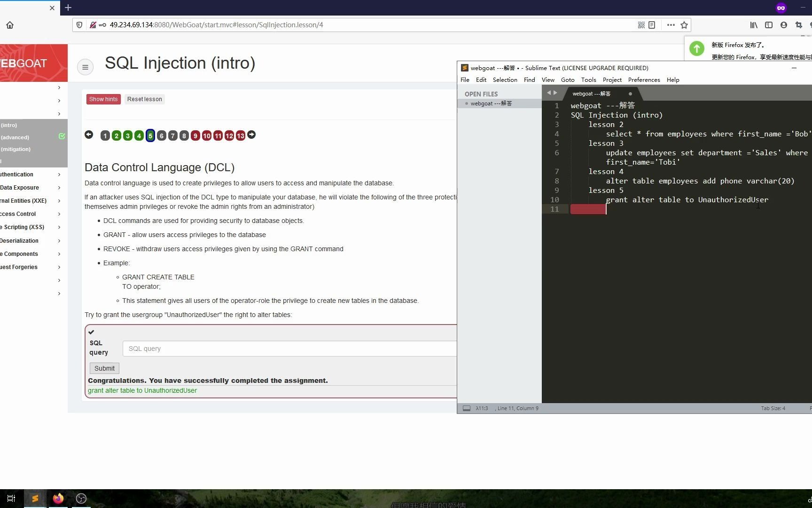Open page actions three-dot menu
The image size is (812, 508).
tap(671, 25)
